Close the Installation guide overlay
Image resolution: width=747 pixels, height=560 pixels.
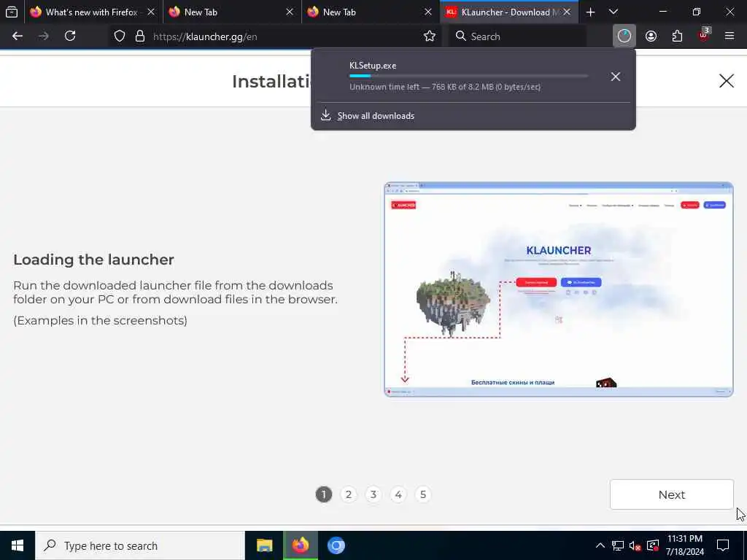point(726,81)
